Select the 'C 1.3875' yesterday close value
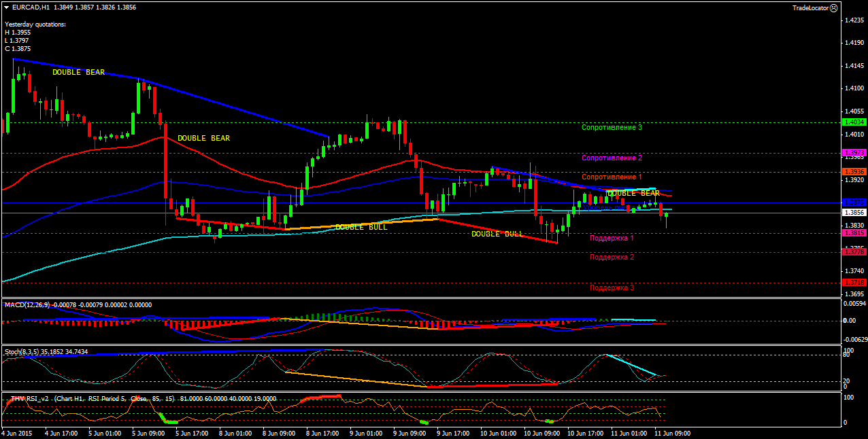The width and height of the screenshot is (868, 439). click(x=17, y=49)
